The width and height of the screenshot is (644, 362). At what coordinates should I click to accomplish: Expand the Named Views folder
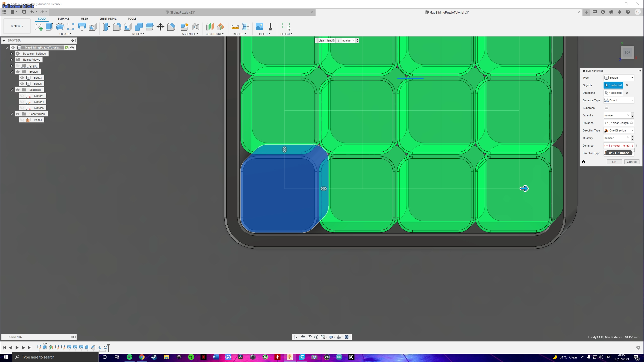[x=11, y=60]
